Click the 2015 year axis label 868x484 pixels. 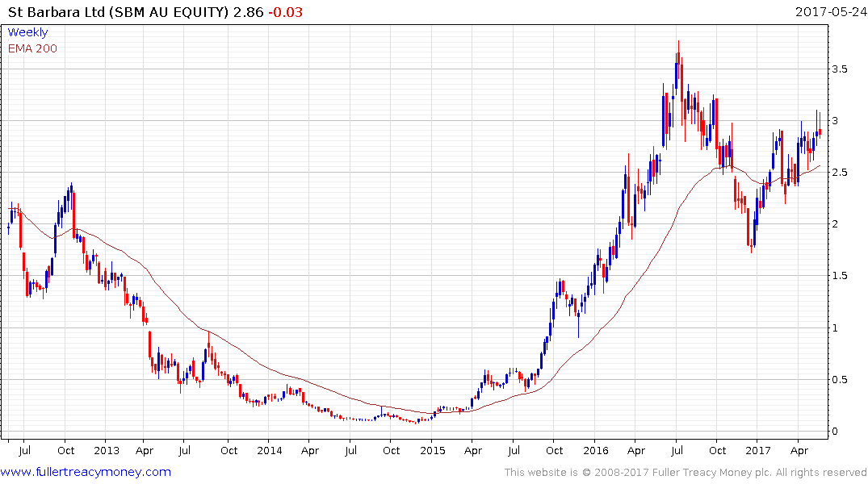click(x=432, y=450)
